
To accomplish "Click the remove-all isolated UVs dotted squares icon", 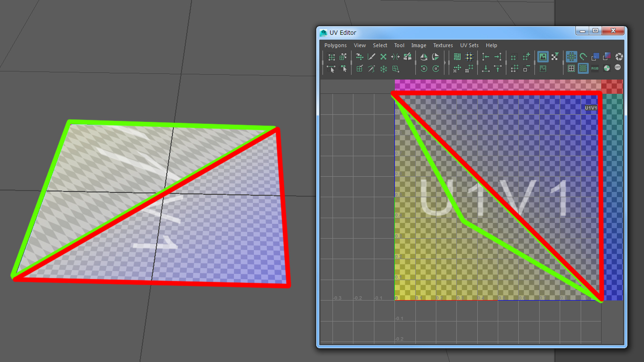I will click(514, 69).
